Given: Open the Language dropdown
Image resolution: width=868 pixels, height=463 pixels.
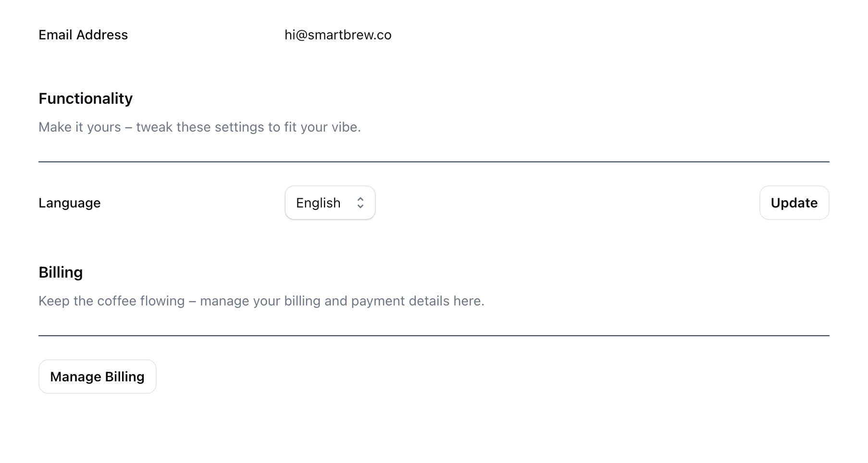Looking at the screenshot, I should [x=330, y=203].
